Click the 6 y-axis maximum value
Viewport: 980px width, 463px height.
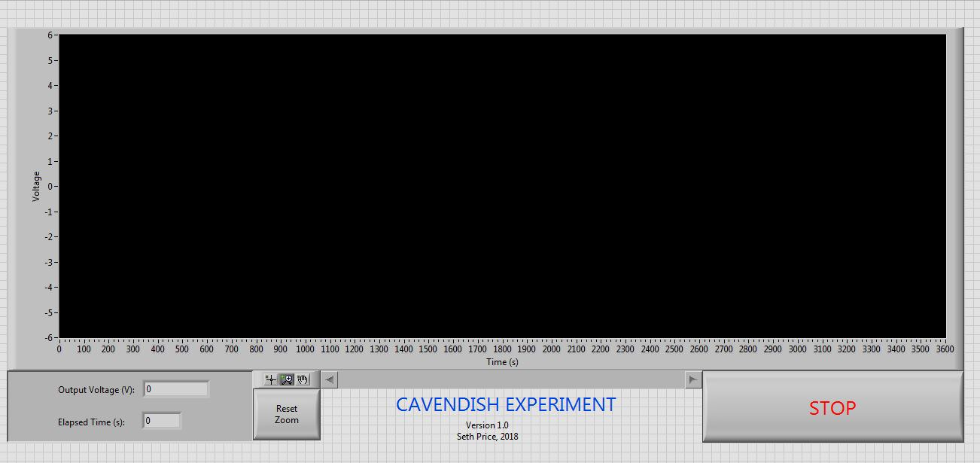coord(50,35)
